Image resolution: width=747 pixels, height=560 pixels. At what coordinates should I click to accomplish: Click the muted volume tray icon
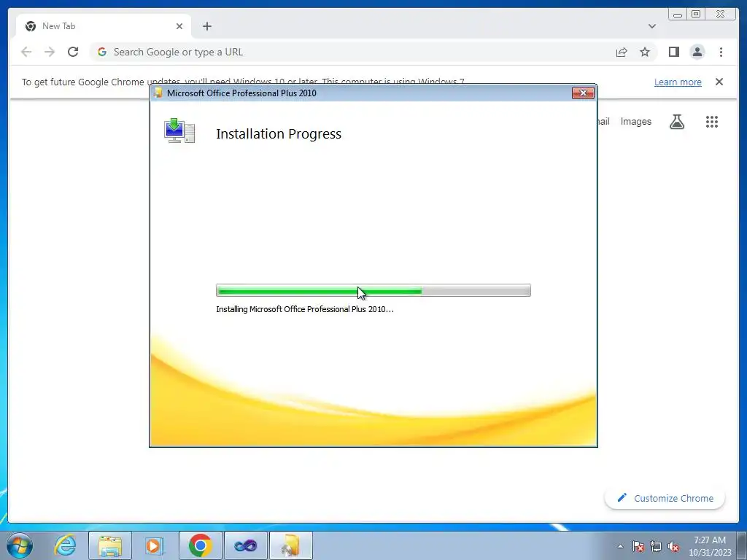click(x=673, y=546)
